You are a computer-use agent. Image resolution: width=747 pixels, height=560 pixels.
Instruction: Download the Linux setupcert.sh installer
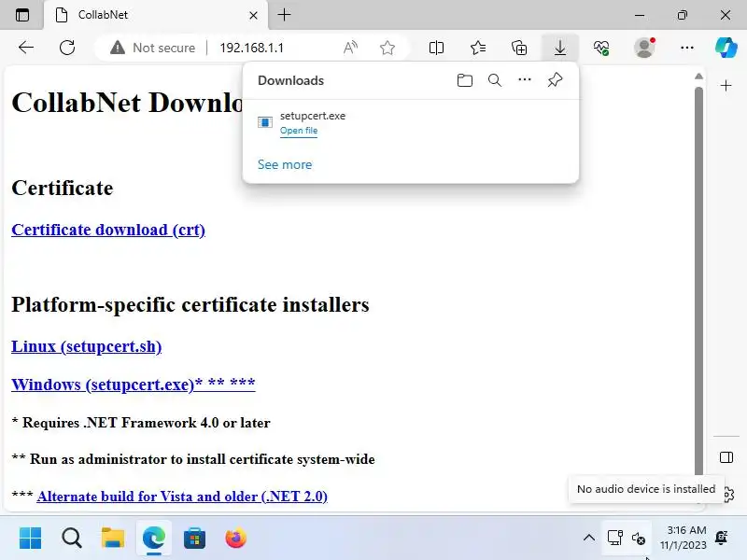86,346
